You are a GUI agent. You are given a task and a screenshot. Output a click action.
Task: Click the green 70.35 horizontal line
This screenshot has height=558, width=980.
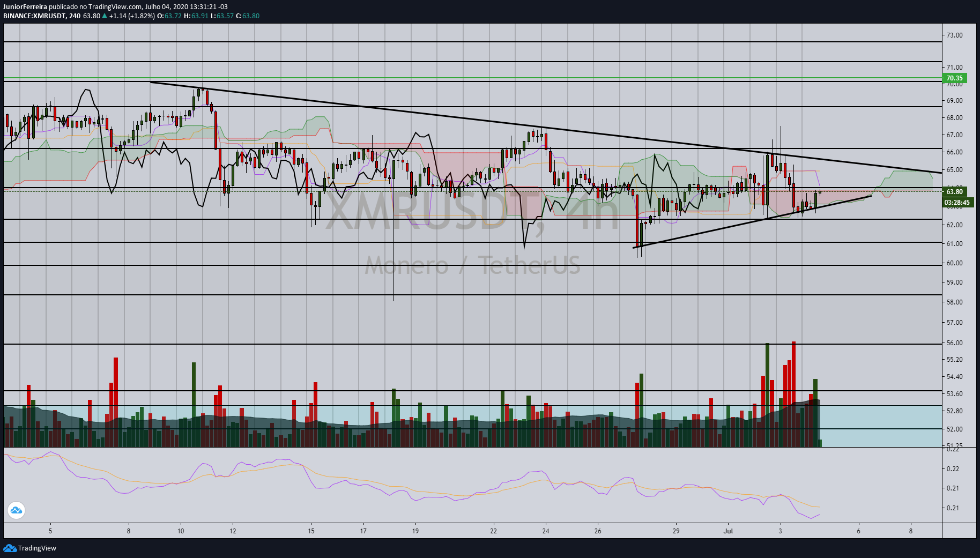click(x=472, y=78)
